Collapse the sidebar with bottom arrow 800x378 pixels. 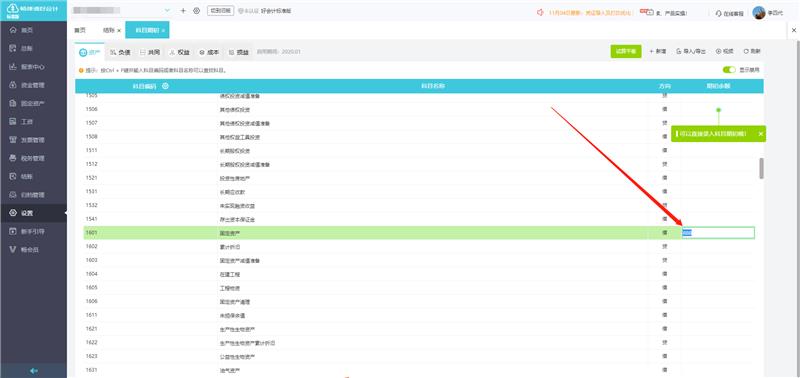point(34,370)
